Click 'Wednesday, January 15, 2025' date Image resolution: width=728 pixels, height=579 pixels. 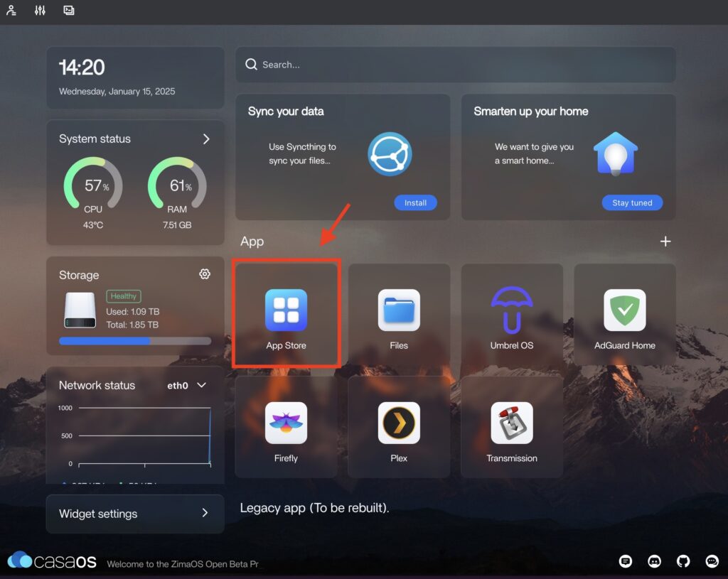coord(117,92)
